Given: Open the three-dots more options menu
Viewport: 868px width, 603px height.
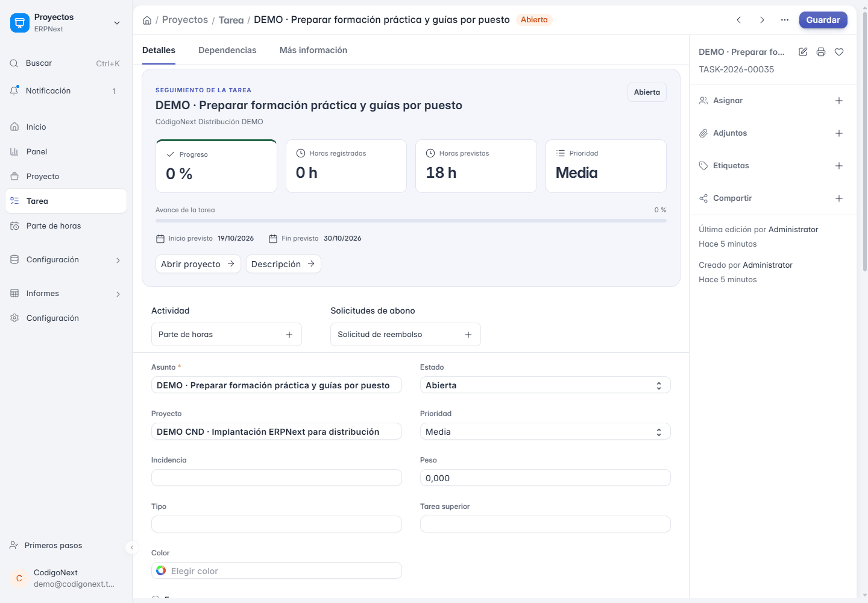Looking at the screenshot, I should pyautogui.click(x=785, y=20).
